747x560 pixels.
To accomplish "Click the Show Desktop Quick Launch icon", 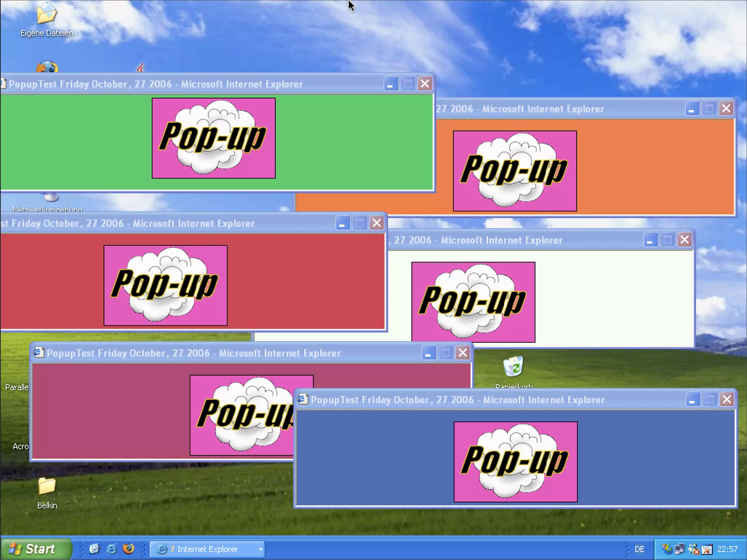I will (94, 549).
